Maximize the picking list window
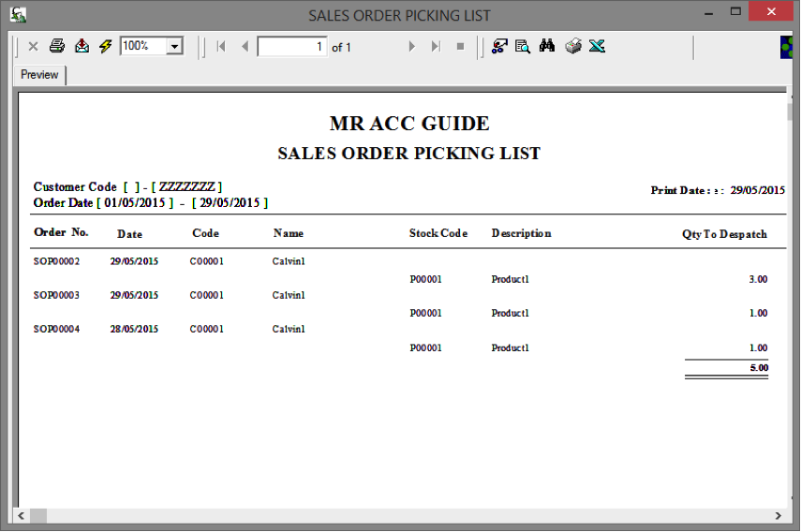Screen dimensions: 801x532 pyautogui.click(x=735, y=12)
